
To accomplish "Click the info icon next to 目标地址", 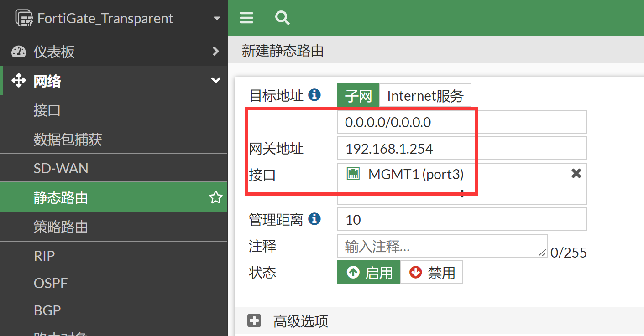I will coord(314,95).
